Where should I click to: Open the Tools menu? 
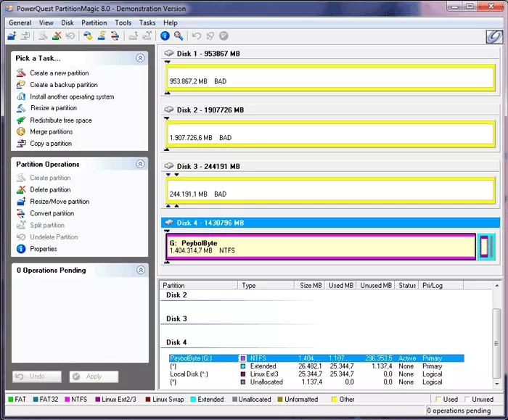point(123,22)
